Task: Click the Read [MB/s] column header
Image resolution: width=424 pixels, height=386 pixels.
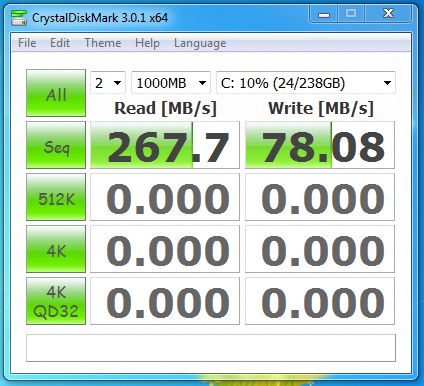Action: click(x=165, y=109)
